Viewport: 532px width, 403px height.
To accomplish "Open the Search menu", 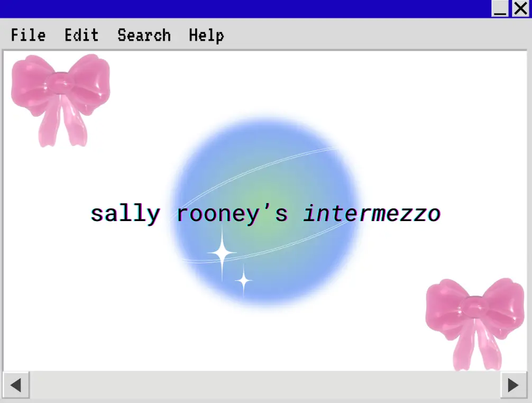I will 144,35.
